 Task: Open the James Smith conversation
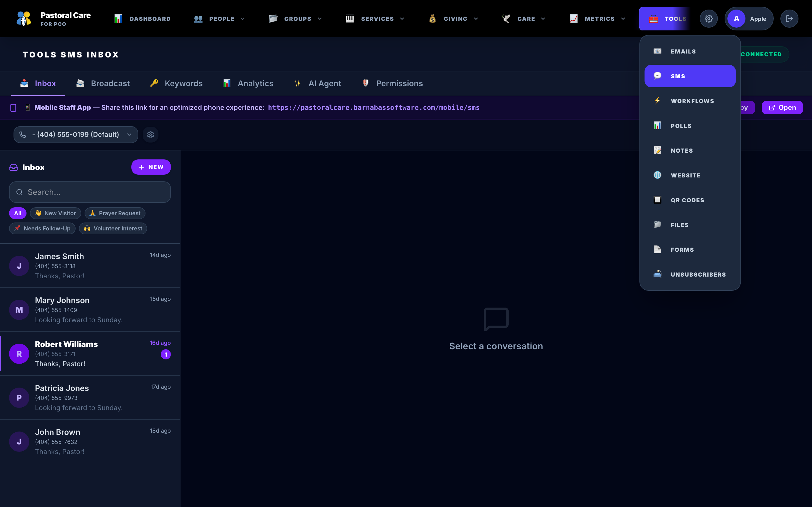90,266
